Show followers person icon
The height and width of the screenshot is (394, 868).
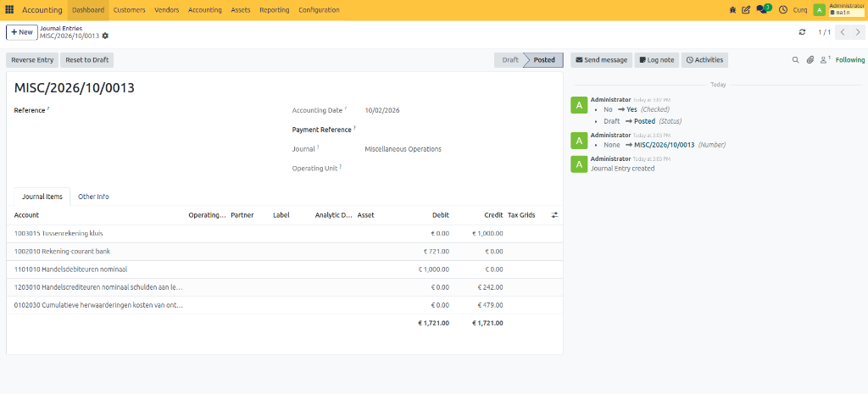click(x=825, y=60)
